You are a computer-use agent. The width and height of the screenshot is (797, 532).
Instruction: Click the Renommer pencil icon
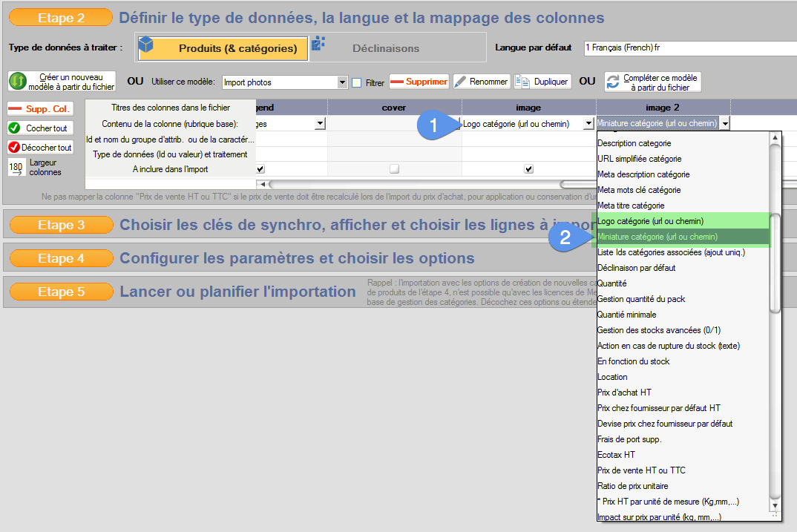tap(461, 82)
